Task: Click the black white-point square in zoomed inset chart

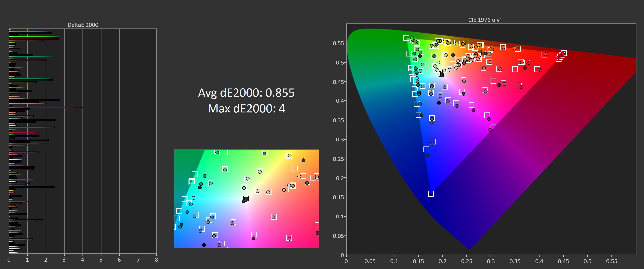Action: click(x=246, y=199)
